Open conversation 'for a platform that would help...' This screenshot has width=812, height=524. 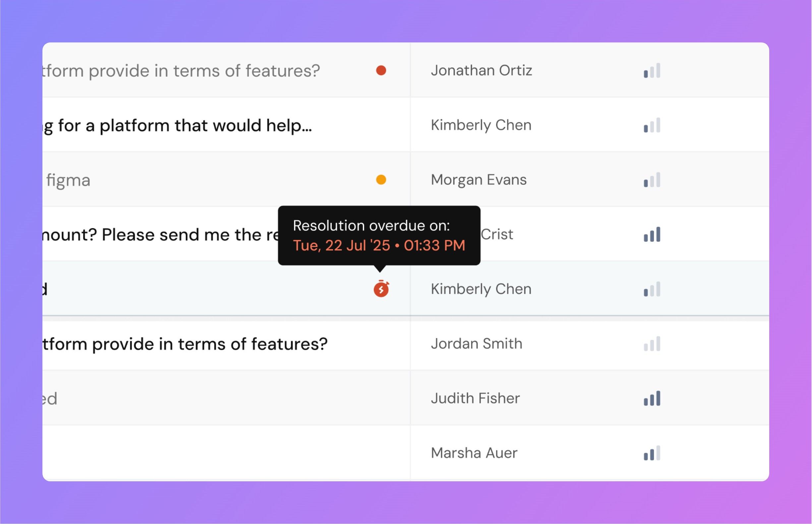184,125
